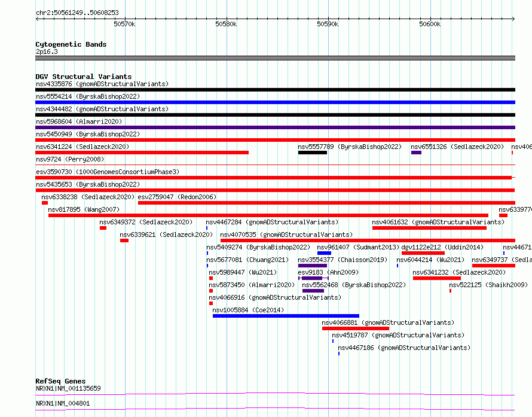Image resolution: width=532 pixels, height=417 pixels.
Task: Open variant nsv6349372 (Sedlazeck2020) label
Action: [x=146, y=222]
